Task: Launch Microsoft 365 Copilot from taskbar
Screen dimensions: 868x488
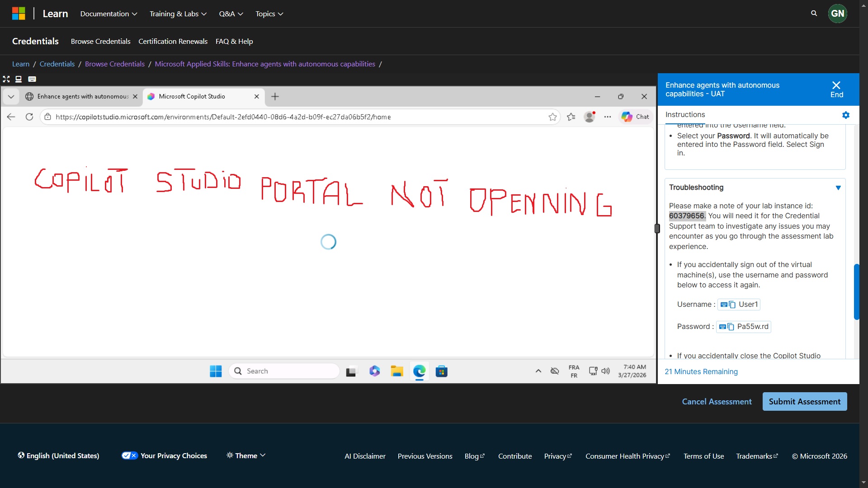Action: (x=374, y=371)
